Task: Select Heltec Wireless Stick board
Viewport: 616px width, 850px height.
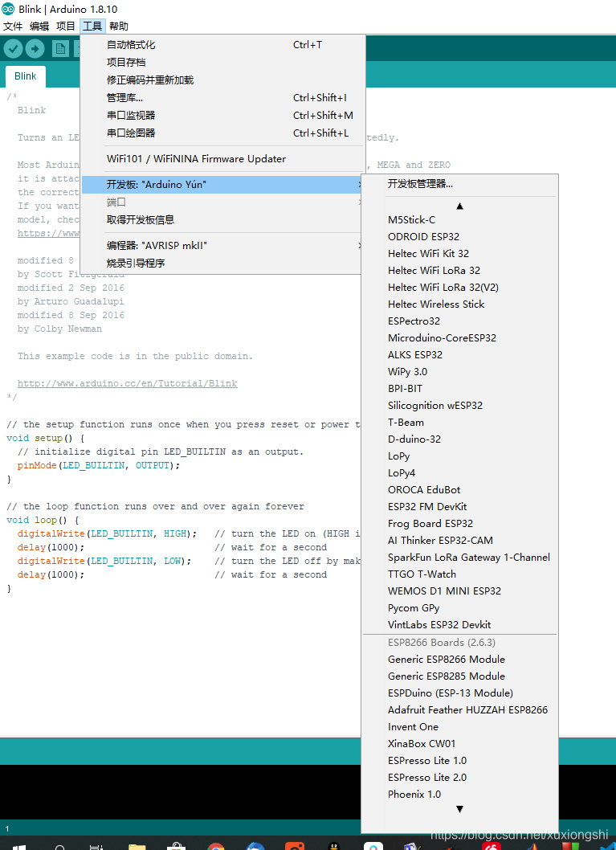Action: [x=460, y=304]
